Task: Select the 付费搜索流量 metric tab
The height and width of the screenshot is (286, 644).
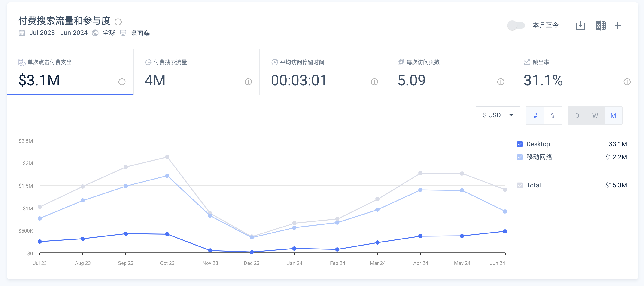Action: tap(196, 72)
